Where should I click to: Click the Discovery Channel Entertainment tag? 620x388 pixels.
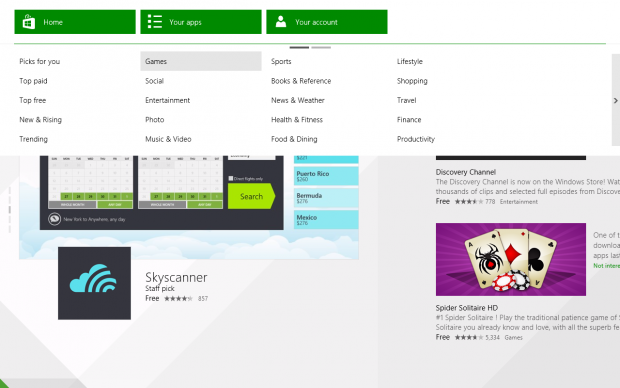[x=518, y=202]
